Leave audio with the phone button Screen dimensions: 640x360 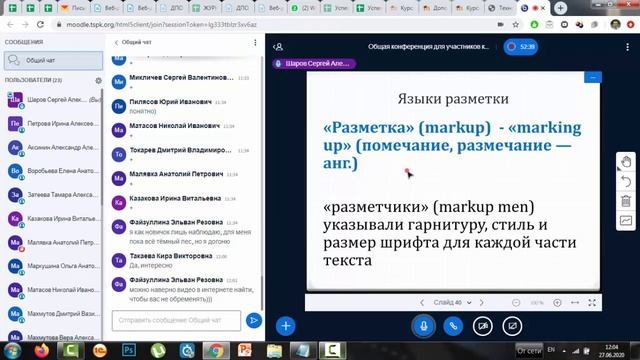453,326
